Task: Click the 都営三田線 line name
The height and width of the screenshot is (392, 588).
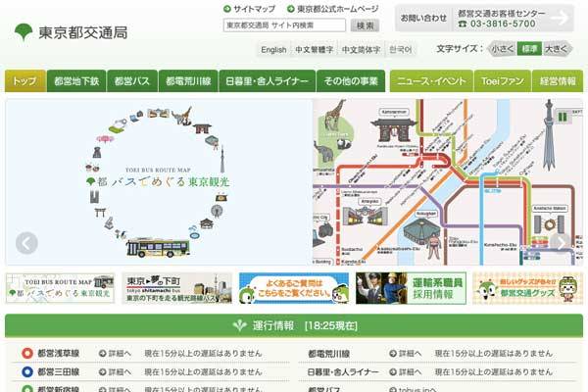Action: (x=59, y=372)
